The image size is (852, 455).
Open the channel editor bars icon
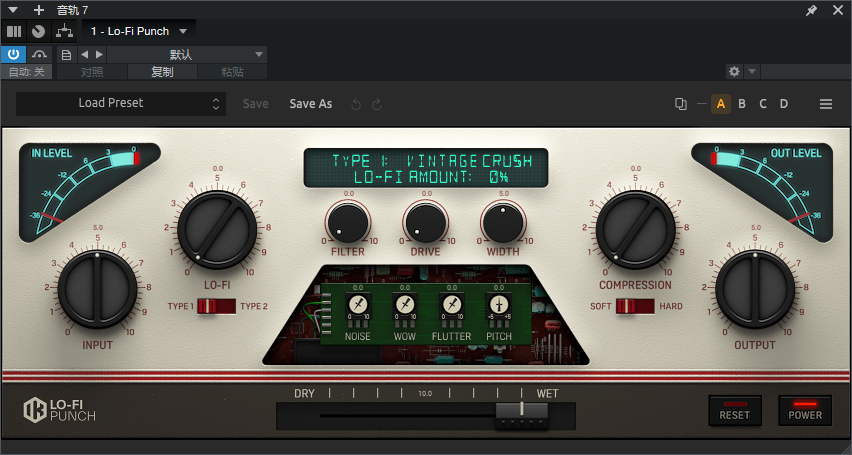coord(14,32)
